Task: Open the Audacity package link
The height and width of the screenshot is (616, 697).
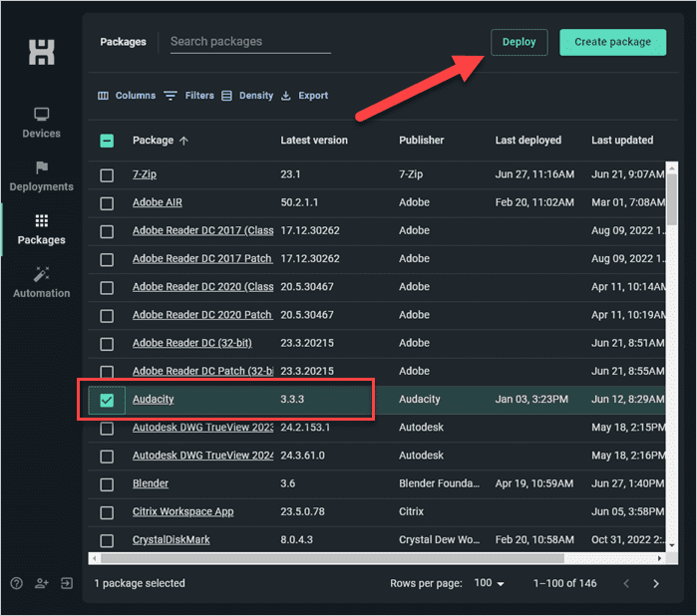Action: pos(153,399)
